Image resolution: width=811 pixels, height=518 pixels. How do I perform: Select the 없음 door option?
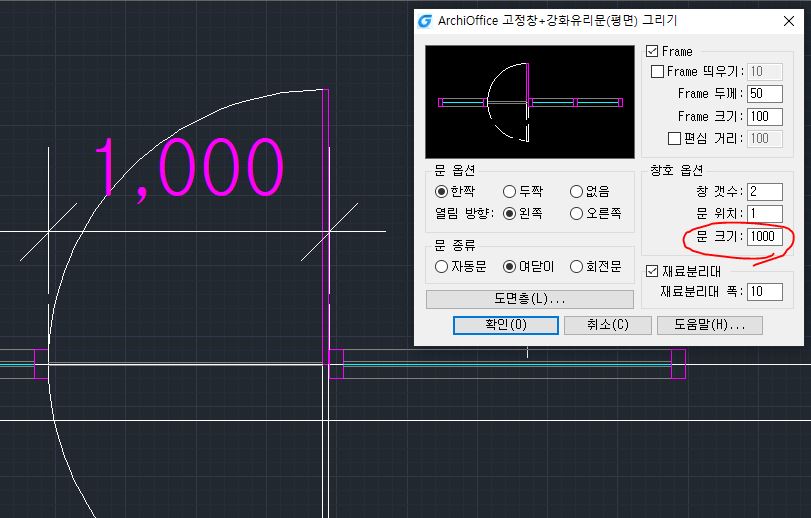tap(577, 191)
